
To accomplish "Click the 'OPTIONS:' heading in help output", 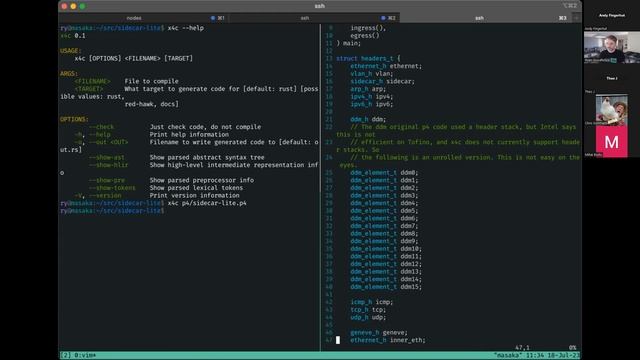I will 74,120.
